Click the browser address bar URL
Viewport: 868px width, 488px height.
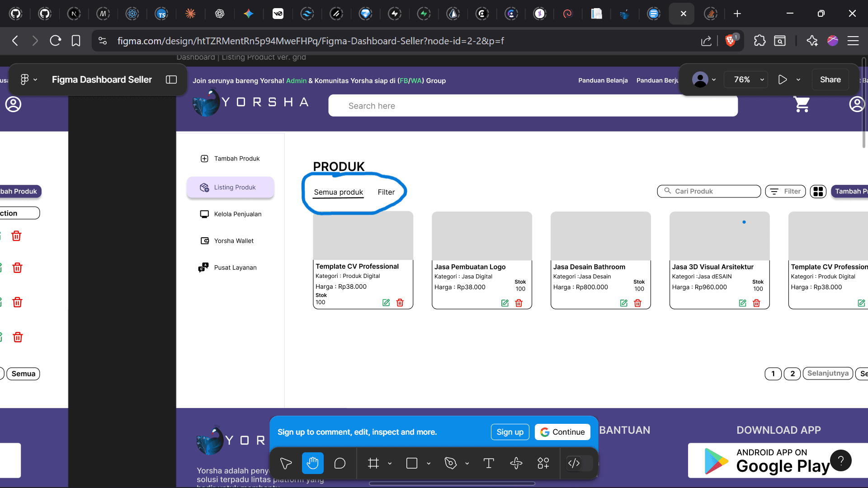point(311,41)
